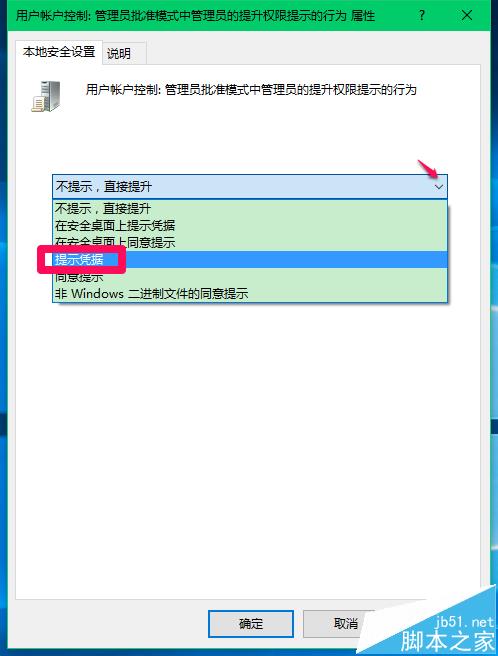Image resolution: width=498 pixels, height=656 pixels.
Task: Click the dialog title bar text
Action: coord(195,16)
